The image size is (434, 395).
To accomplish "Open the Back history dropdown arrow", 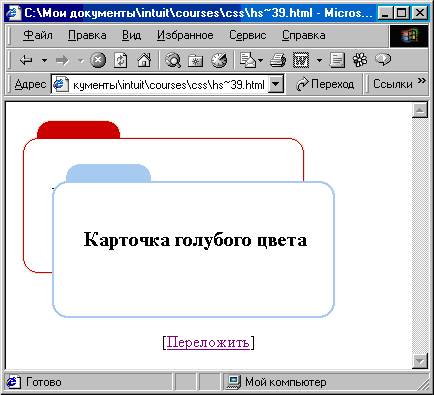I will click(44, 60).
